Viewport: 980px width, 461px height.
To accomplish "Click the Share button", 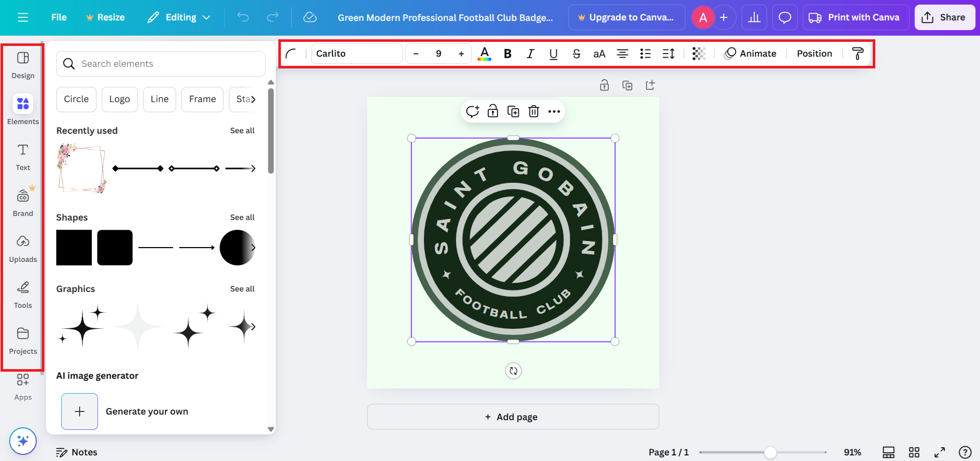I will tap(945, 17).
